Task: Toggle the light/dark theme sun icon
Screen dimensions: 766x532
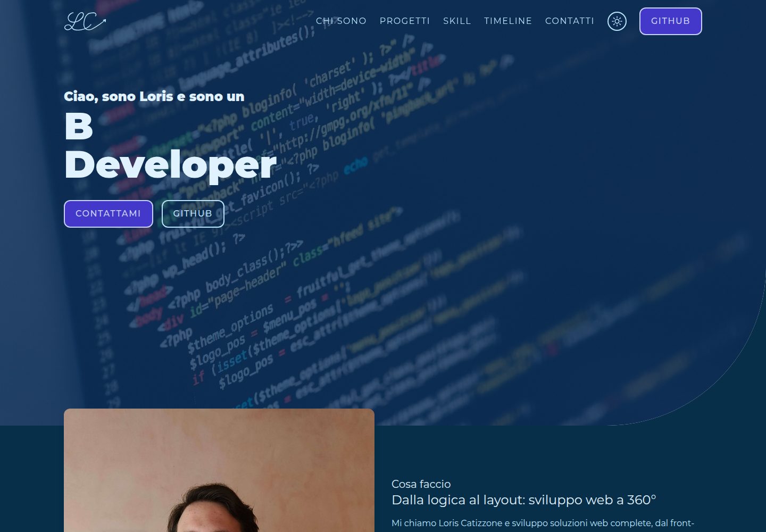Action: coord(617,21)
